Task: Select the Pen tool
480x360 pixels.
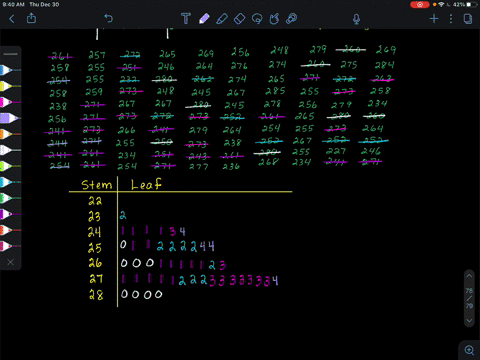Action: [204, 18]
